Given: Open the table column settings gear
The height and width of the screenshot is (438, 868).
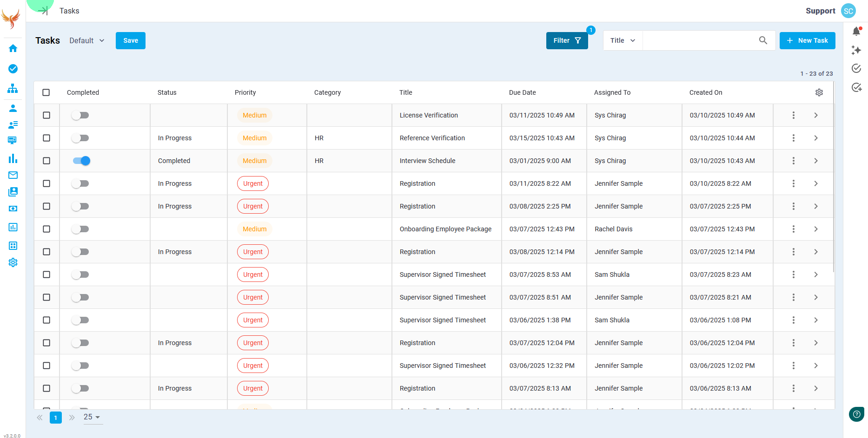Looking at the screenshot, I should click(x=819, y=92).
